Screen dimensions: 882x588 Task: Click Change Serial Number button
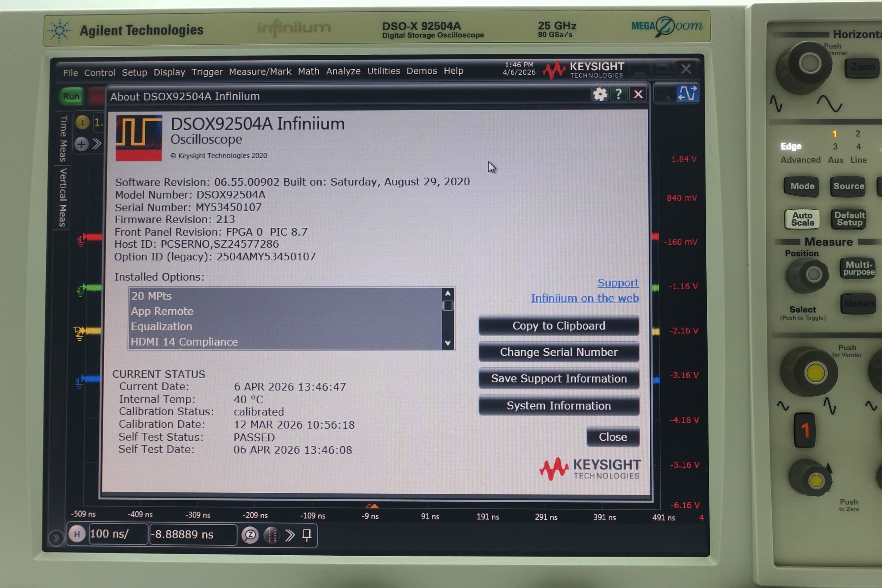[559, 352]
